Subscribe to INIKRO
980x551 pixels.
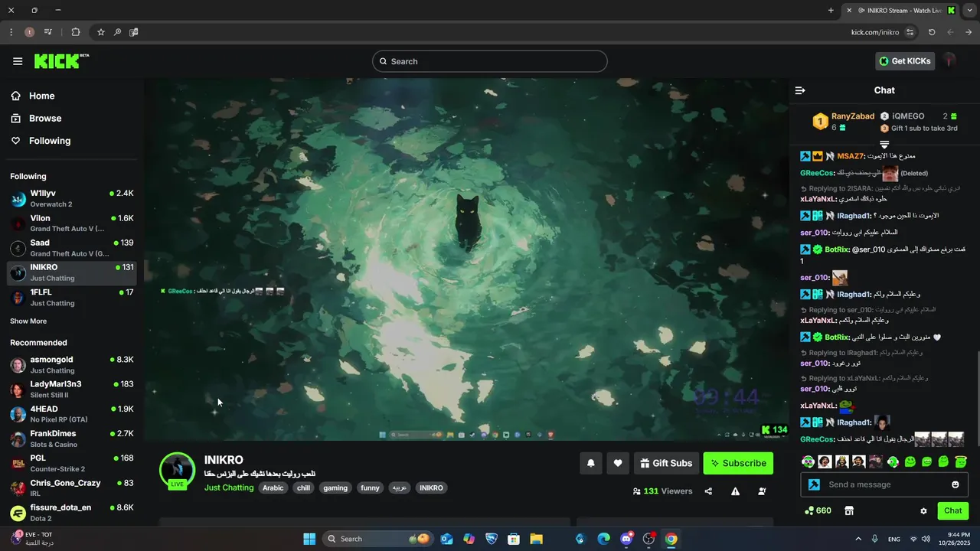tap(738, 463)
